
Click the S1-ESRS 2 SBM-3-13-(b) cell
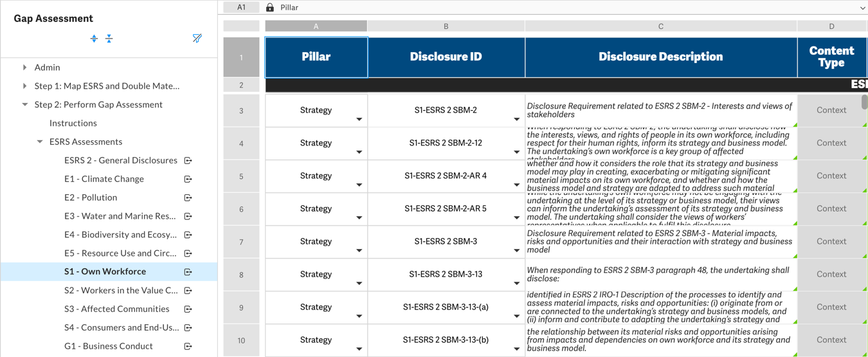click(x=446, y=340)
